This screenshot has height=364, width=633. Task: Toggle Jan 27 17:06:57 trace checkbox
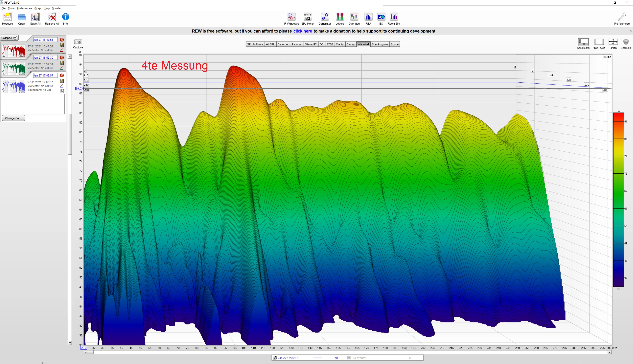275,358
